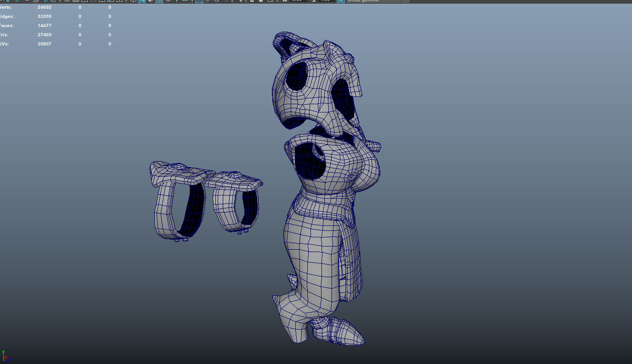The width and height of the screenshot is (632, 364).
Task: Click the Edges count 33359
Action: (x=45, y=17)
